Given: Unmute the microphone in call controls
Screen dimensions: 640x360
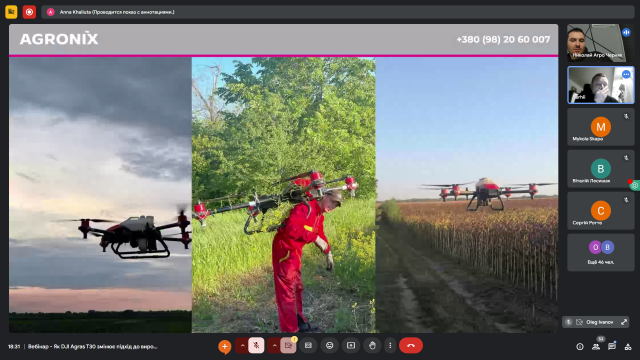Looking at the screenshot, I should click(256, 346).
